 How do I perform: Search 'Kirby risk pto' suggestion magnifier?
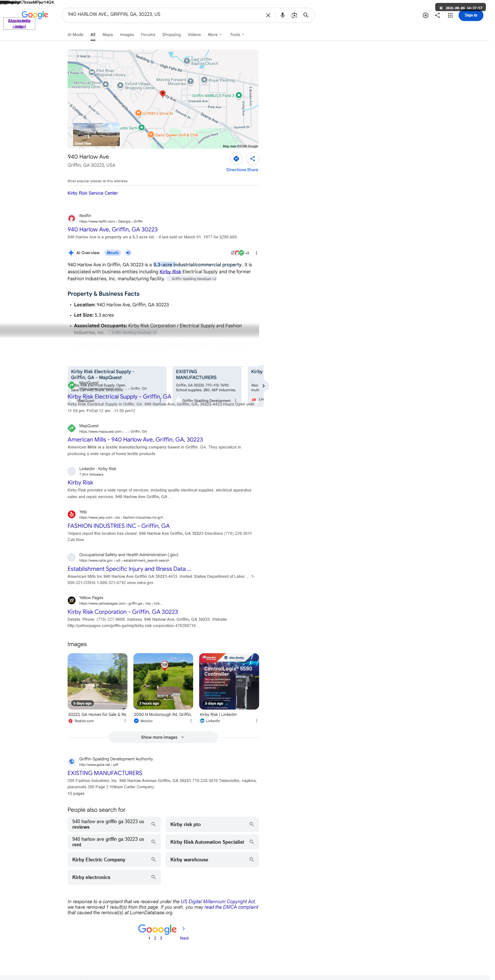tap(251, 824)
